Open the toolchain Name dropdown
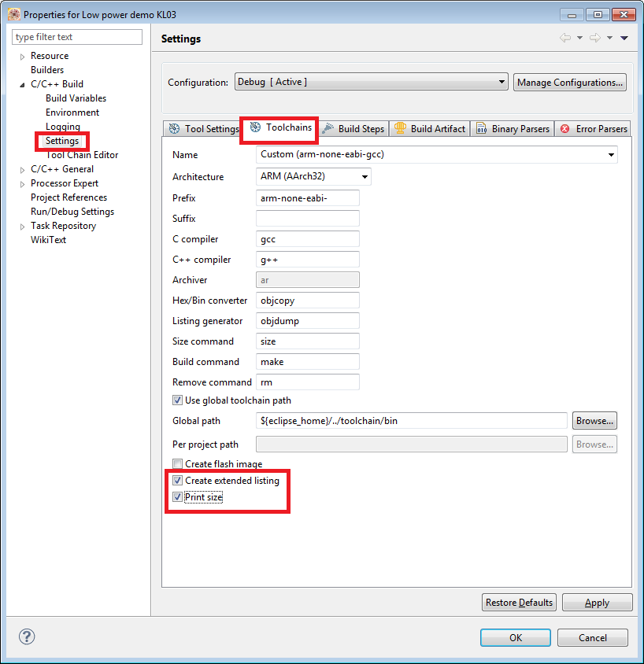644x664 pixels. tap(437, 154)
